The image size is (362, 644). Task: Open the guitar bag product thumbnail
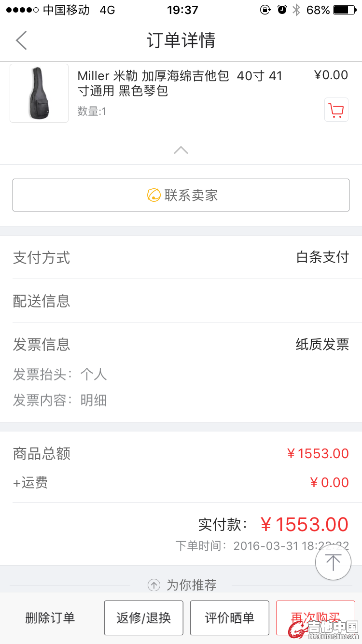pyautogui.click(x=39, y=93)
